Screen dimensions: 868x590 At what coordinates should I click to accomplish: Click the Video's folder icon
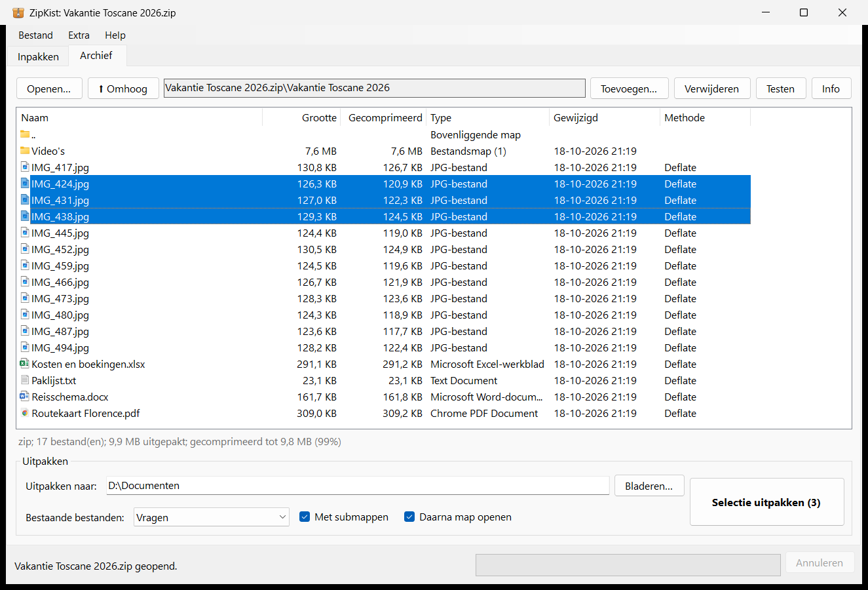tap(25, 151)
